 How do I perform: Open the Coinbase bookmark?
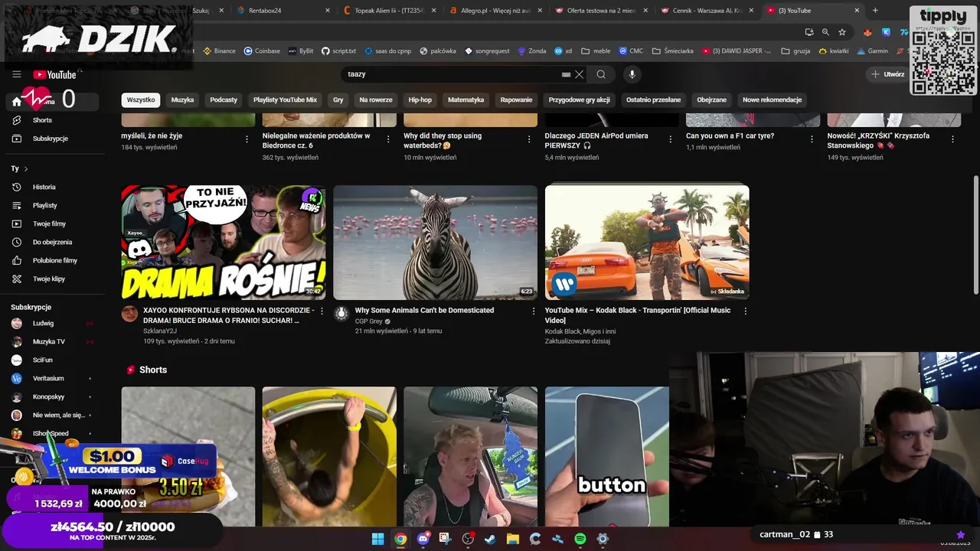(262, 51)
